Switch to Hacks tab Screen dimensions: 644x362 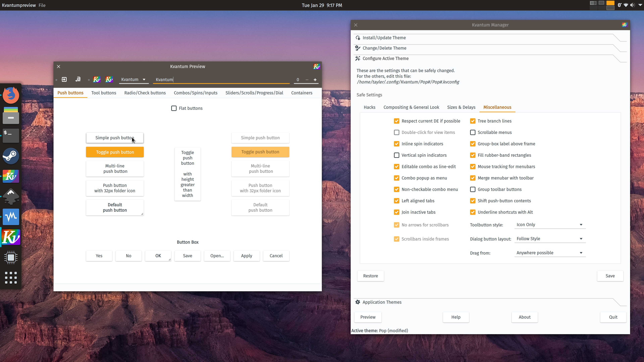tap(369, 107)
